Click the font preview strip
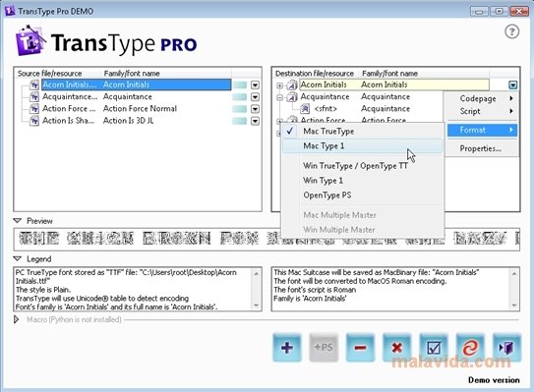Screen dimensions: 534x392 267,240
